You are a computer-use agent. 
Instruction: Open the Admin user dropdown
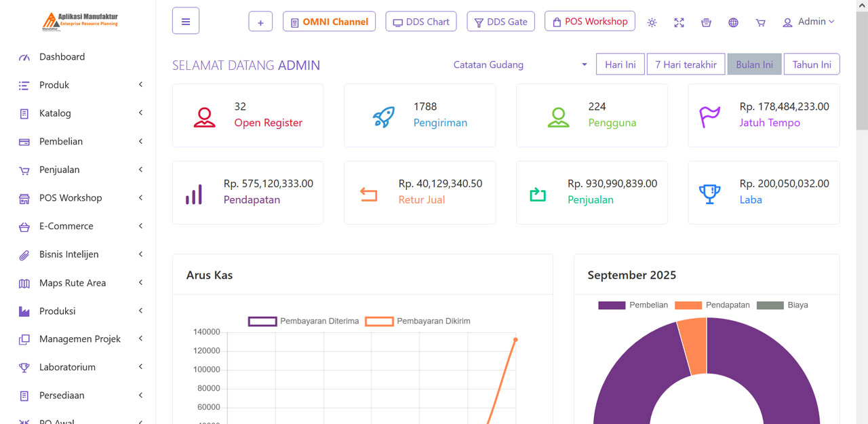click(808, 22)
